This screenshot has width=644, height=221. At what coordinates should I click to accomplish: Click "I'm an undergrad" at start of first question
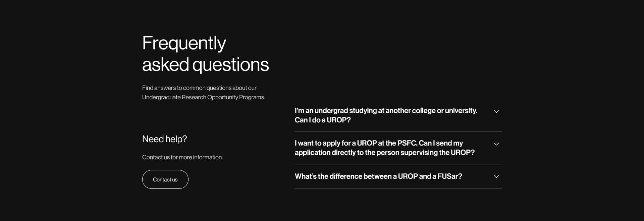point(321,111)
